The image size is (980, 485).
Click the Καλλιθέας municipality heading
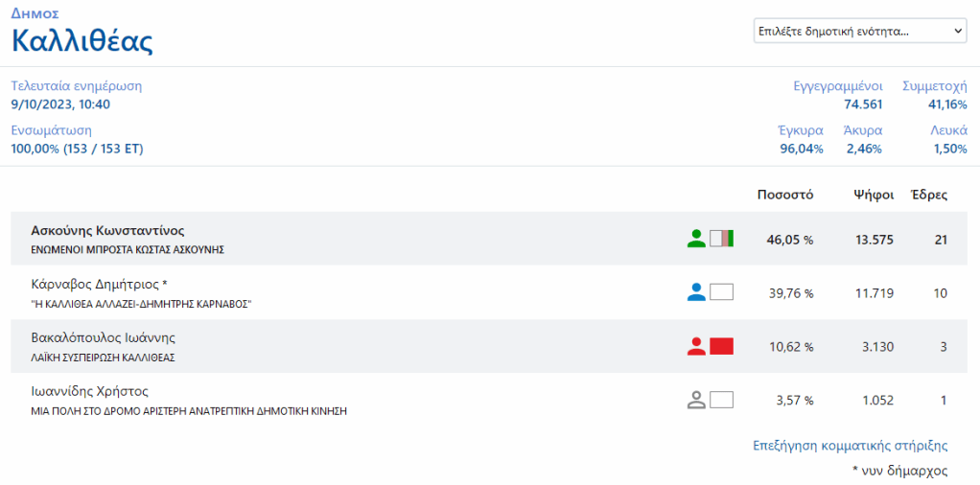pyautogui.click(x=82, y=42)
